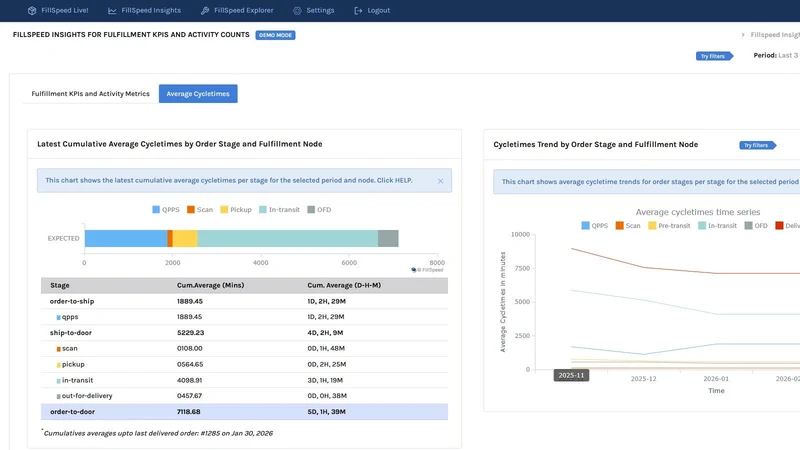Click the 5229.23 value cell
Image resolution: width=800 pixels, height=450 pixels.
tap(190, 333)
